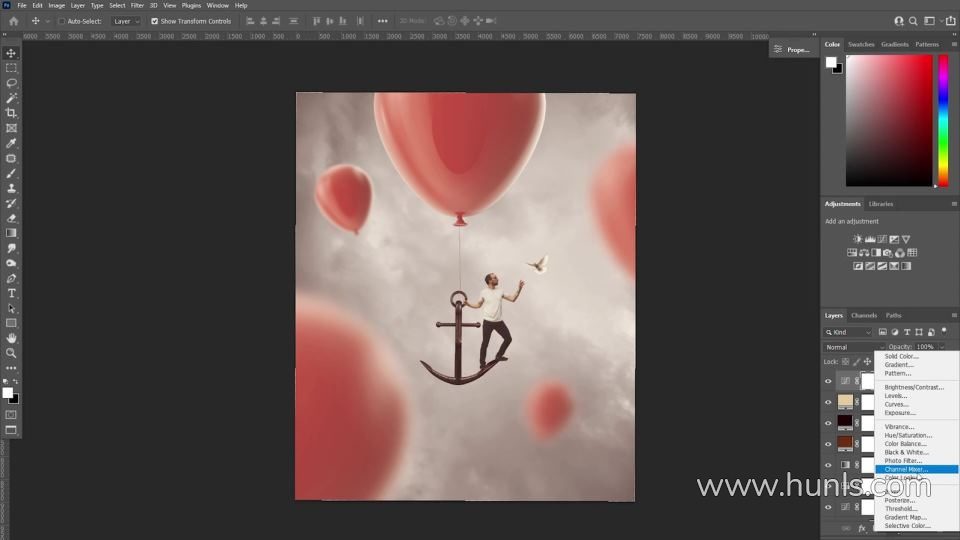Click the Home icon in options bar

(x=13, y=21)
